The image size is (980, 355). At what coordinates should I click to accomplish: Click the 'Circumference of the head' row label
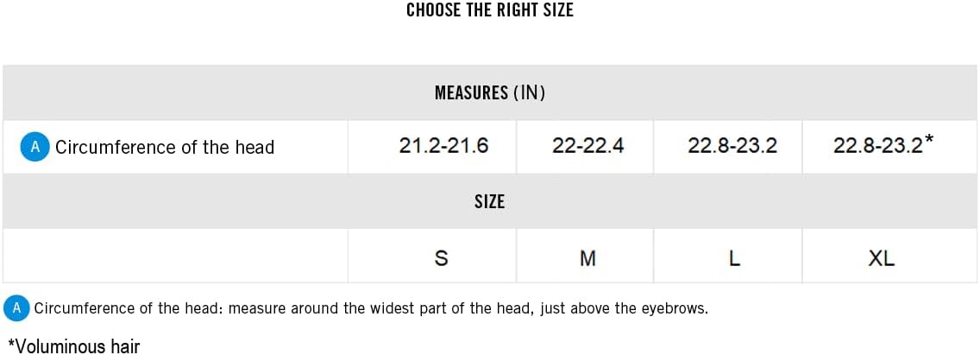164,147
